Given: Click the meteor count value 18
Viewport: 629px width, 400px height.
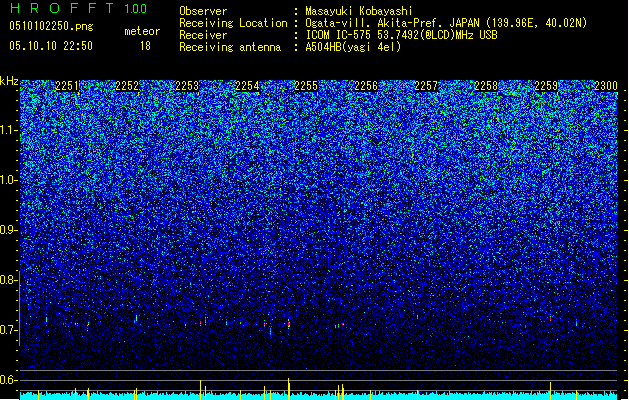Looking at the screenshot, I should [x=145, y=46].
